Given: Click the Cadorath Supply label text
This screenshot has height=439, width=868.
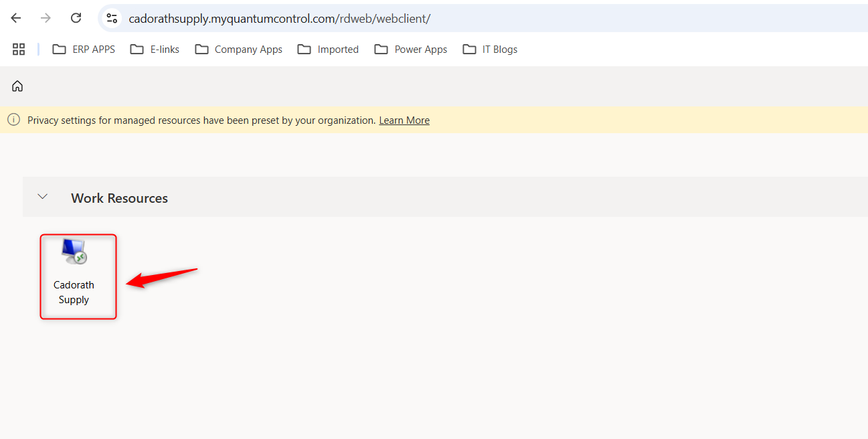Looking at the screenshot, I should (74, 292).
